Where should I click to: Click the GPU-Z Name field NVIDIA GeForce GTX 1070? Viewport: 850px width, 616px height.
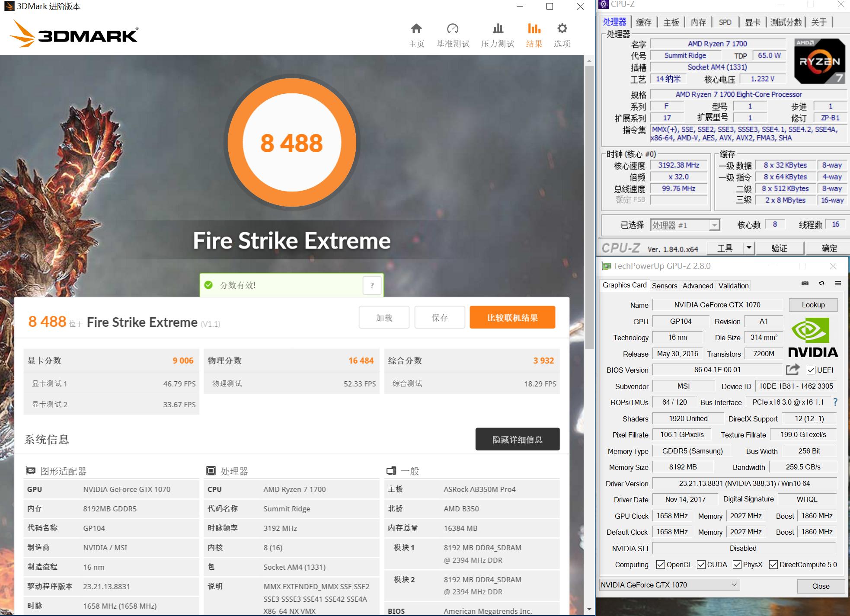point(717,305)
